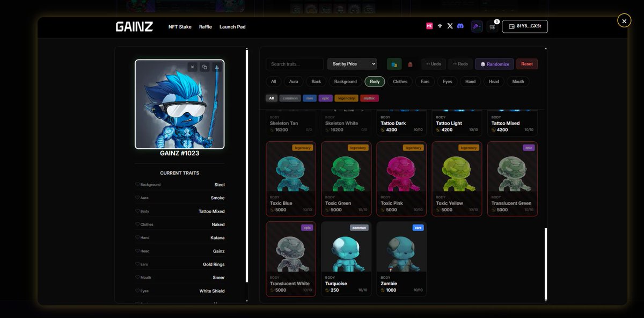Screen dimensions: 644x318
Task: Click the Search traits input field
Action: (295, 64)
